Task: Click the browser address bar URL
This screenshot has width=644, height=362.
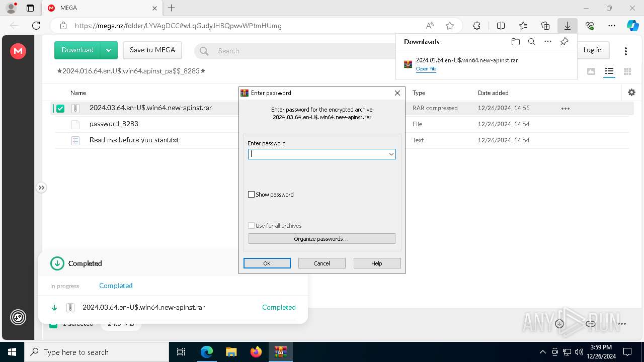Action: [x=178, y=26]
